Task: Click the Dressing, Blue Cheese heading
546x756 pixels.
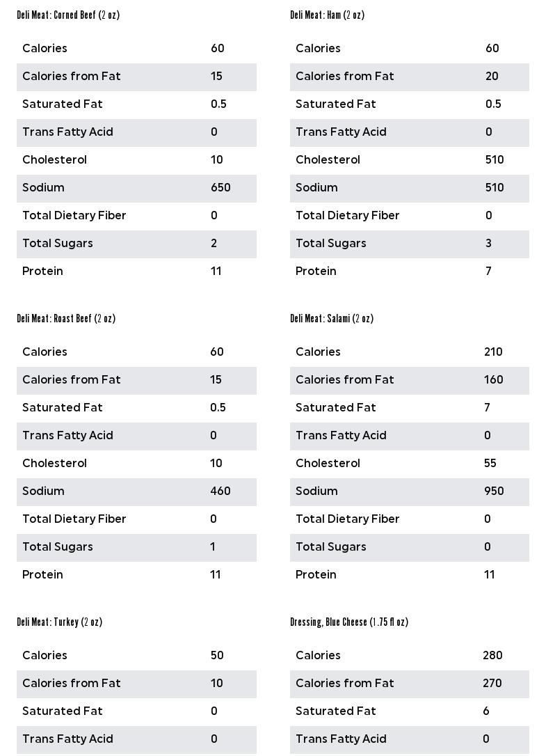Action: (349, 622)
